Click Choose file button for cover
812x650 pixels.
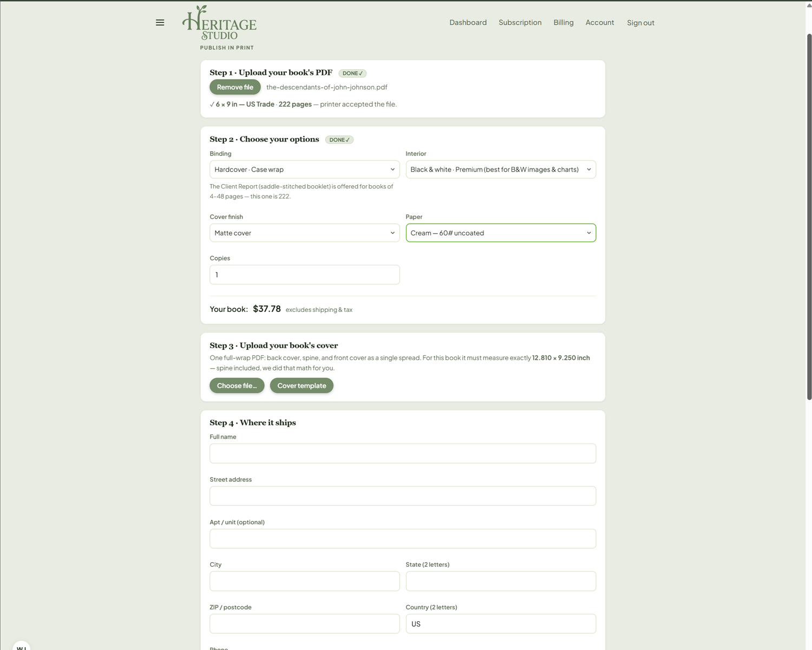237,386
